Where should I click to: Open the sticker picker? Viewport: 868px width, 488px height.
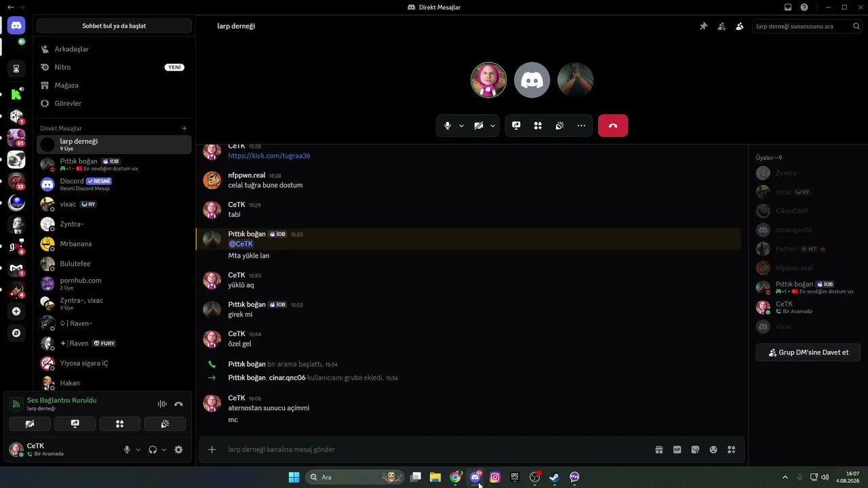[x=695, y=449]
